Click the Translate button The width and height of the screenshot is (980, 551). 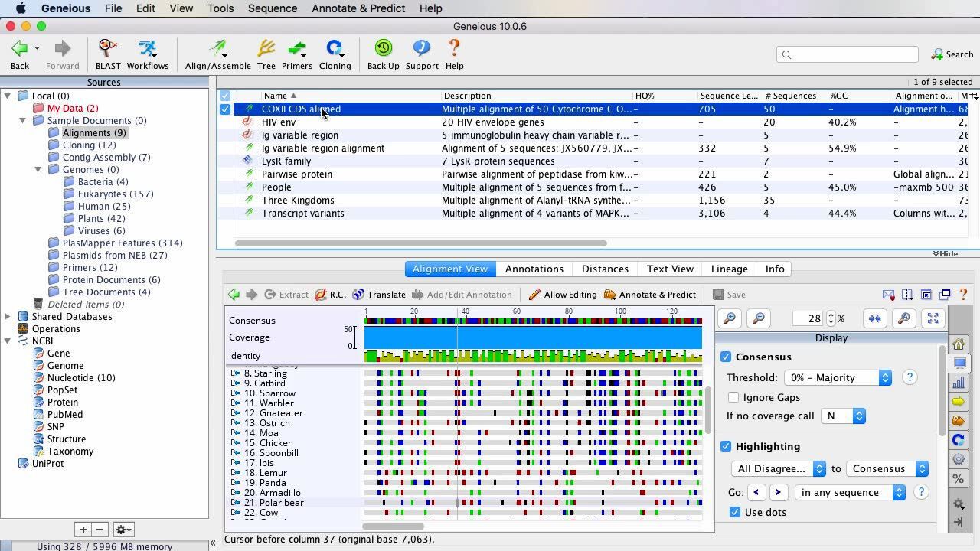tap(379, 295)
